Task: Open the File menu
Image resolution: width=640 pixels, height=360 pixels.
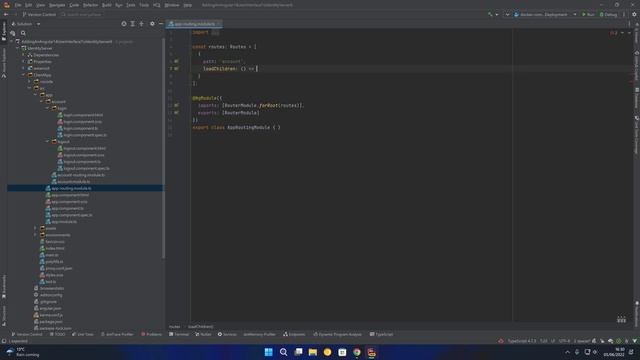Action: click(x=18, y=5)
